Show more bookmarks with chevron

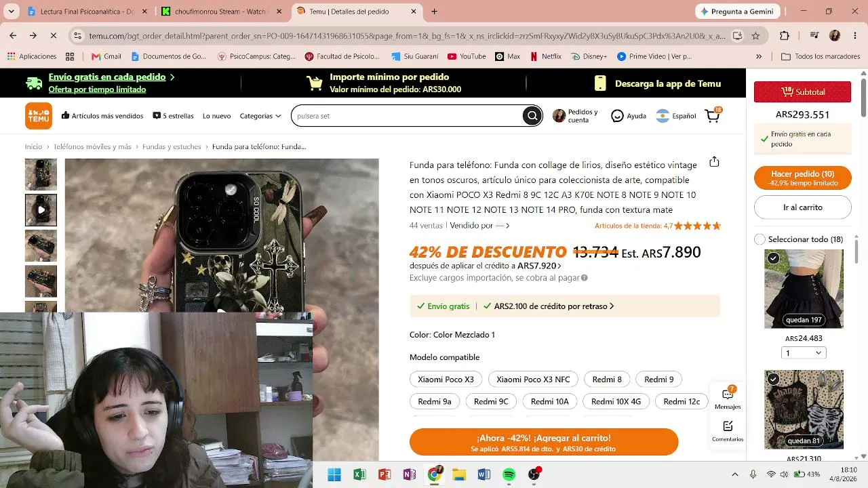point(759,56)
